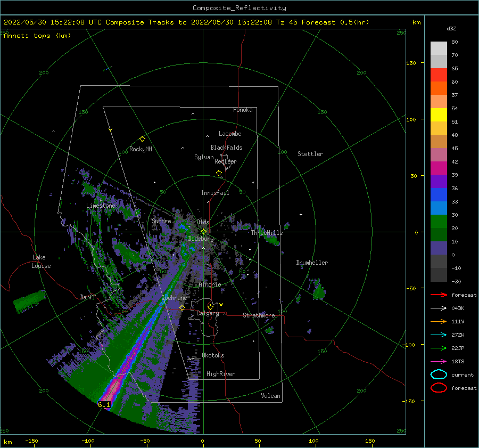Click the Lake Louise label
This screenshot has width=479, height=448.
point(41,262)
